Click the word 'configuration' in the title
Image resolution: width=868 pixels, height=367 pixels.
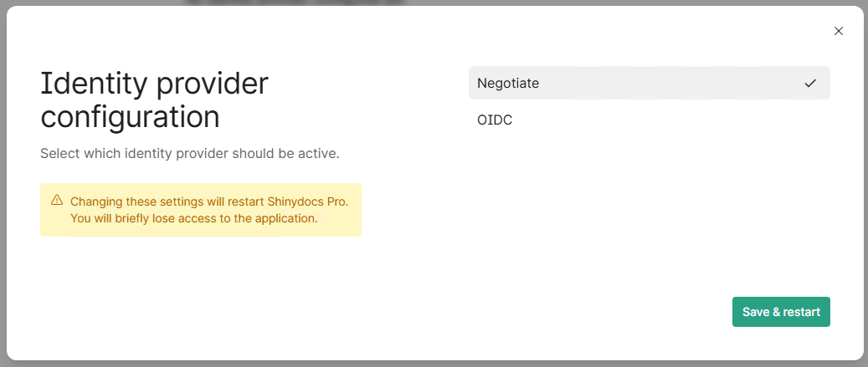[130, 116]
